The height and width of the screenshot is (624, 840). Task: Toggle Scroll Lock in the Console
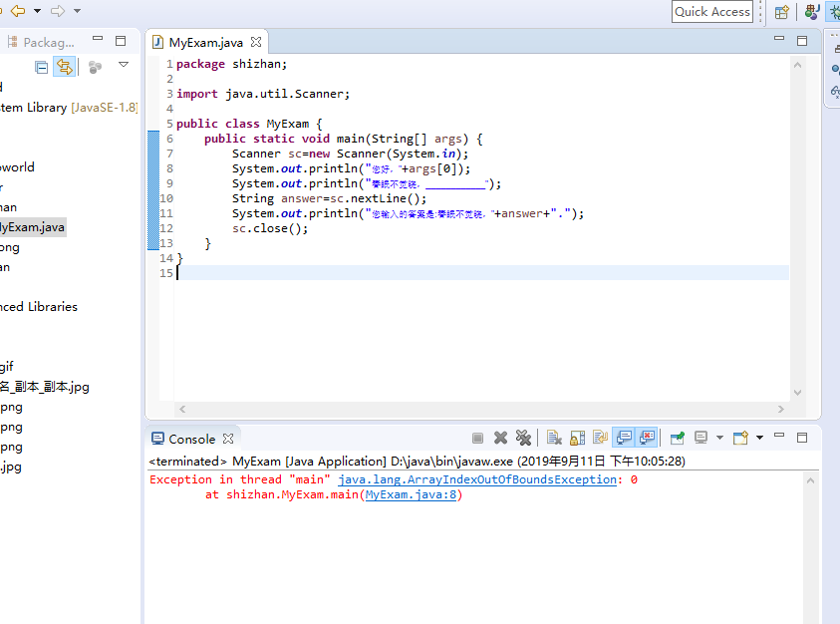578,438
